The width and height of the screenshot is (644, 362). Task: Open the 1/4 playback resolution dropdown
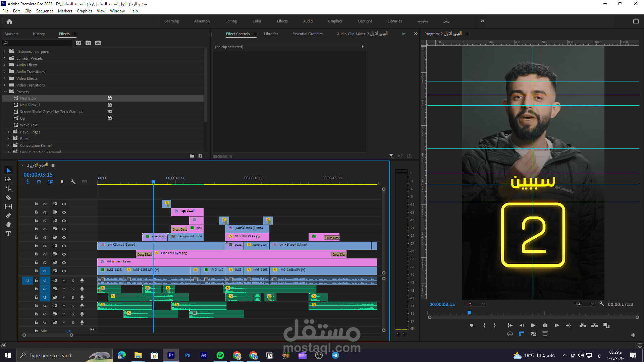[584, 304]
